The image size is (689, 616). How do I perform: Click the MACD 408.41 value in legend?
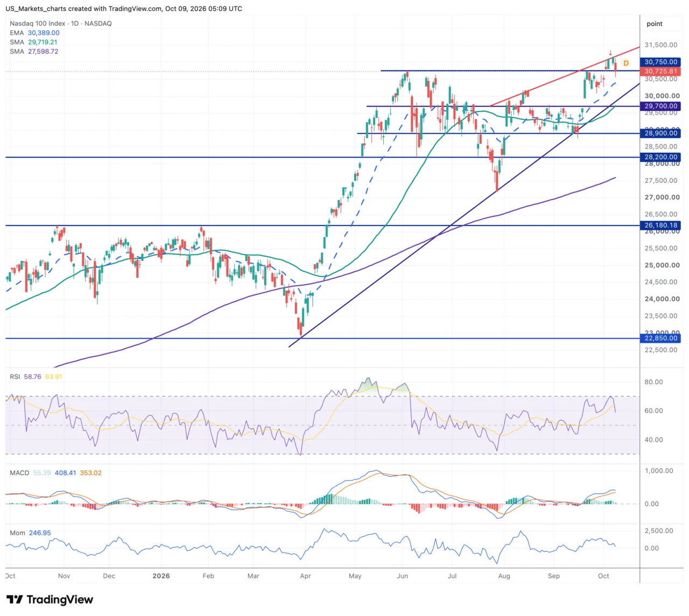tap(65, 473)
